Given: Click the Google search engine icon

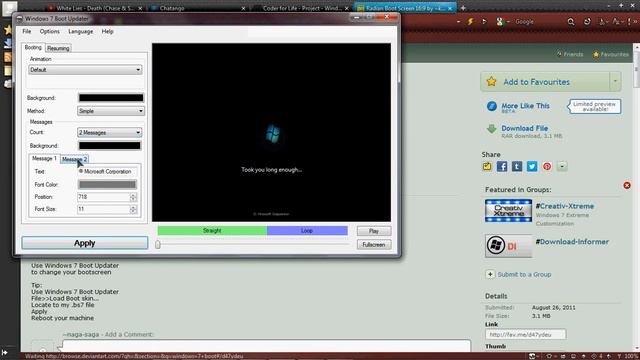Looking at the screenshot, I should click(500, 22).
